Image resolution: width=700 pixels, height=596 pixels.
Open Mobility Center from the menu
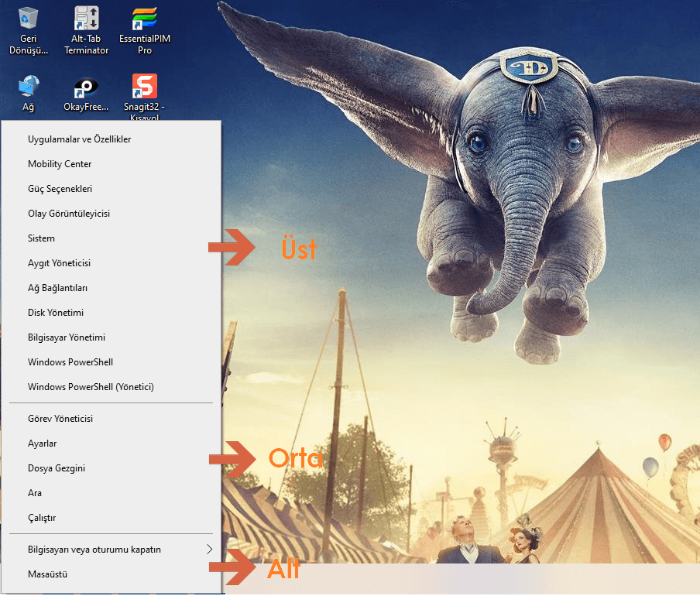(112, 164)
